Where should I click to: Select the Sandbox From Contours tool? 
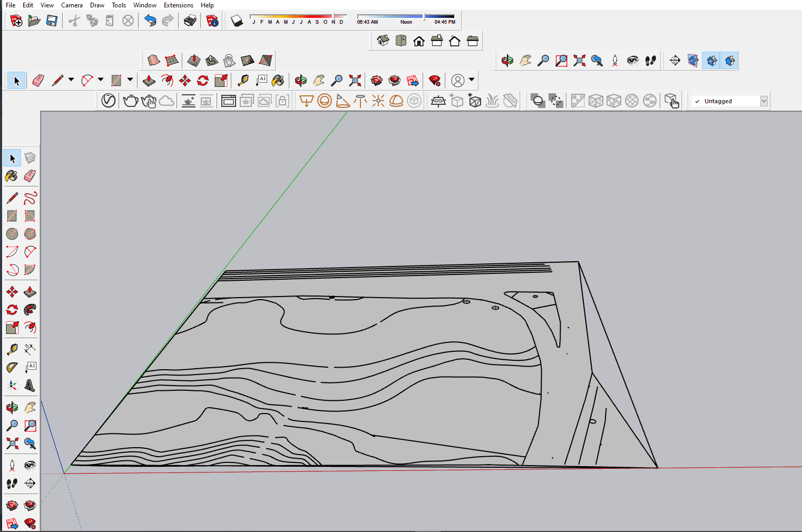point(153,61)
